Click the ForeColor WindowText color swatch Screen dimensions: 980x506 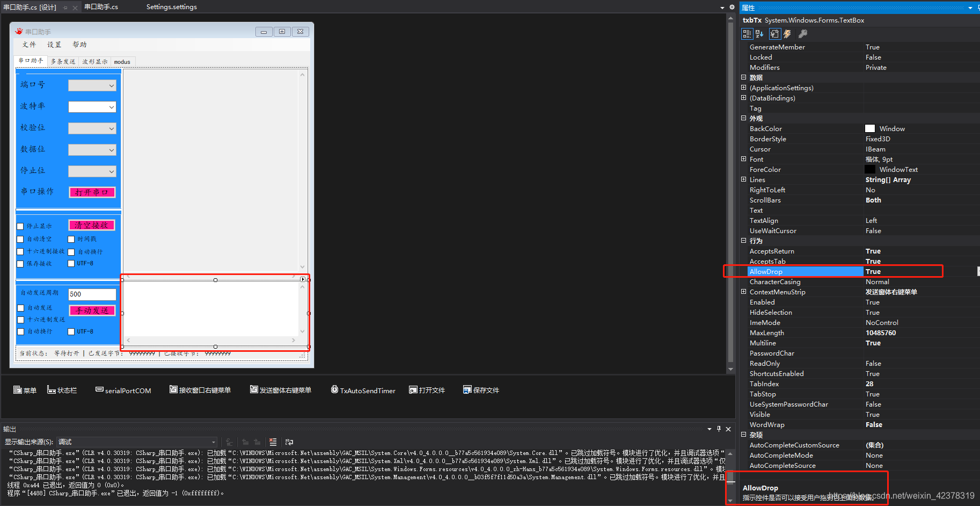click(x=870, y=169)
